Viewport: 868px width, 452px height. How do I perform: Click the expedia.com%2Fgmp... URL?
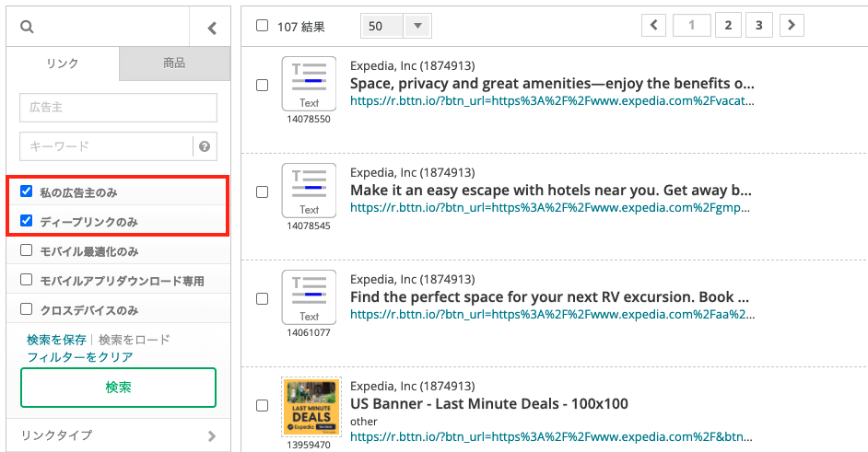550,208
